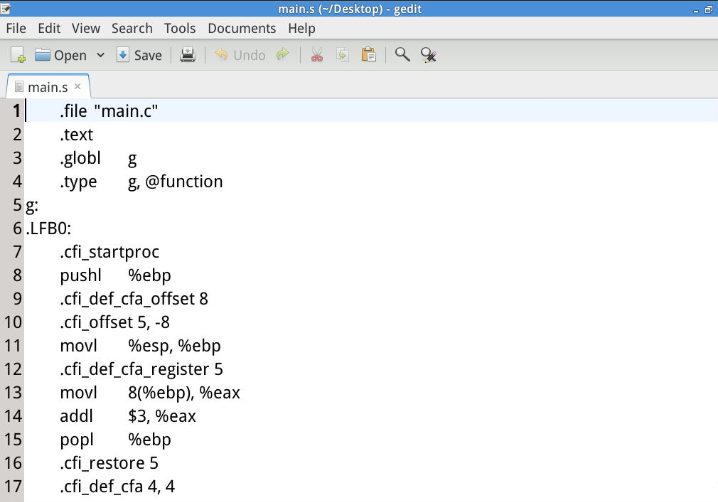Open the Search menu
Screen dimensions: 718x502
coord(132,28)
